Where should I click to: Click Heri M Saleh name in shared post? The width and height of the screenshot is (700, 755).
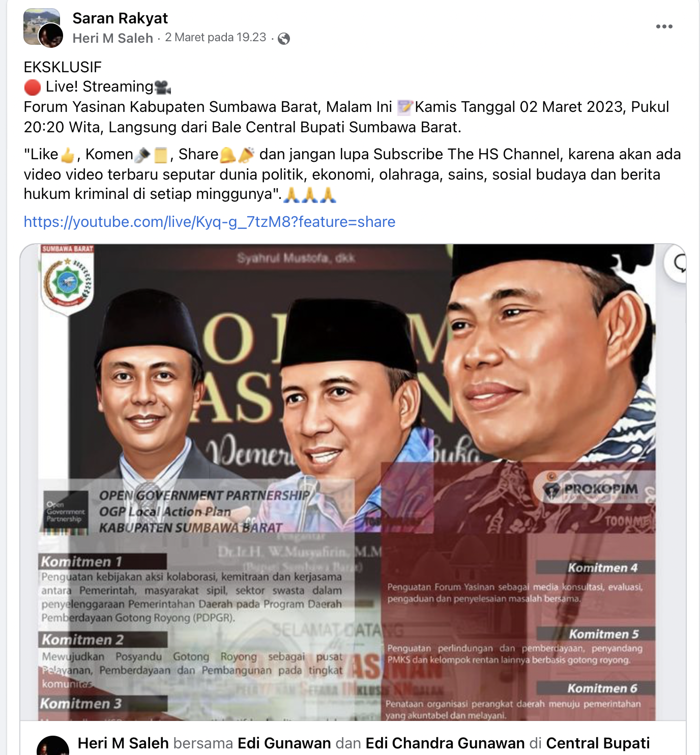(x=123, y=743)
